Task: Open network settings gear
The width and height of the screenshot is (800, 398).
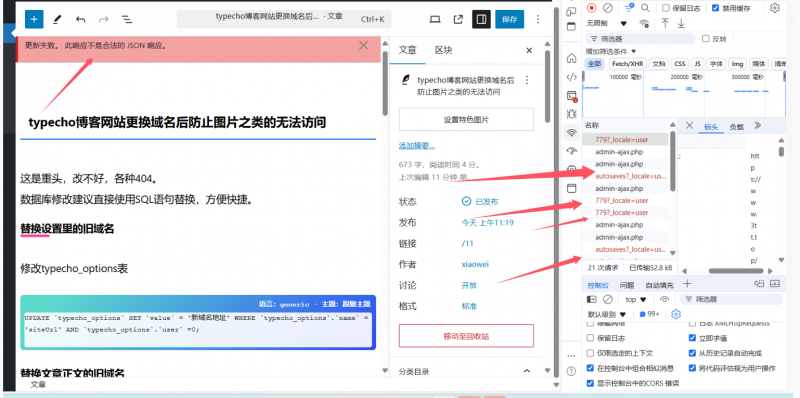Action: 774,8
